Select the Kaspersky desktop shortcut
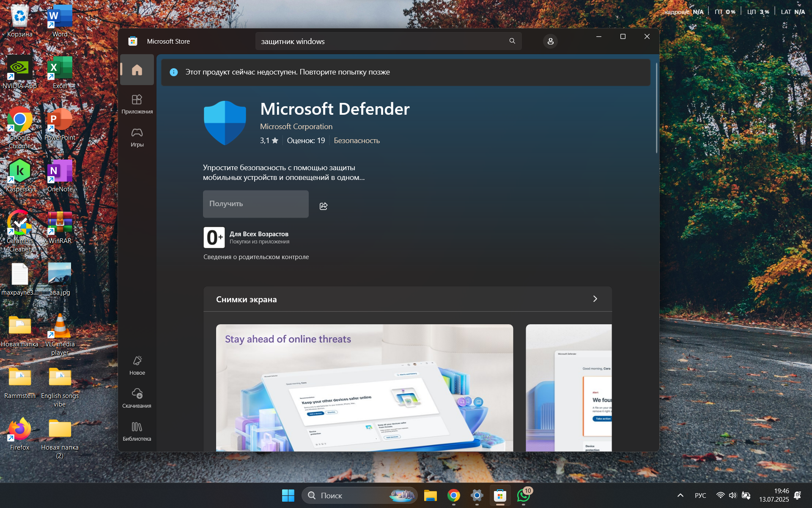 click(19, 176)
